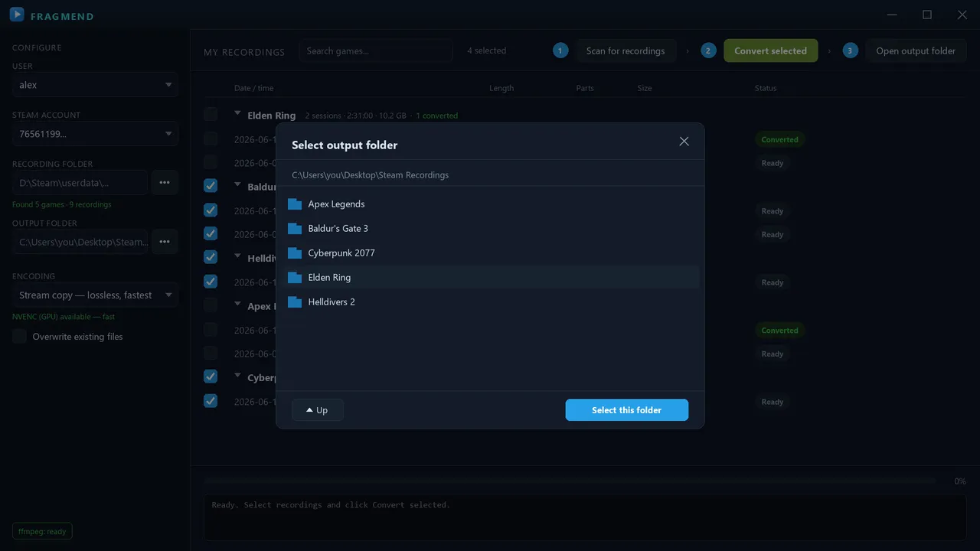Click Apex's Converted status badge
This screenshot has width=980, height=551.
click(x=779, y=331)
